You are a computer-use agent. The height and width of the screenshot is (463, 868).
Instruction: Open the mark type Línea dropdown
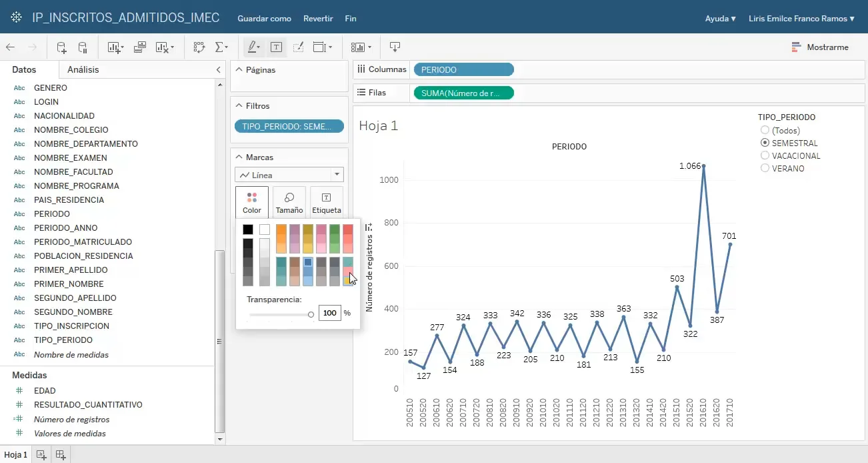(289, 175)
